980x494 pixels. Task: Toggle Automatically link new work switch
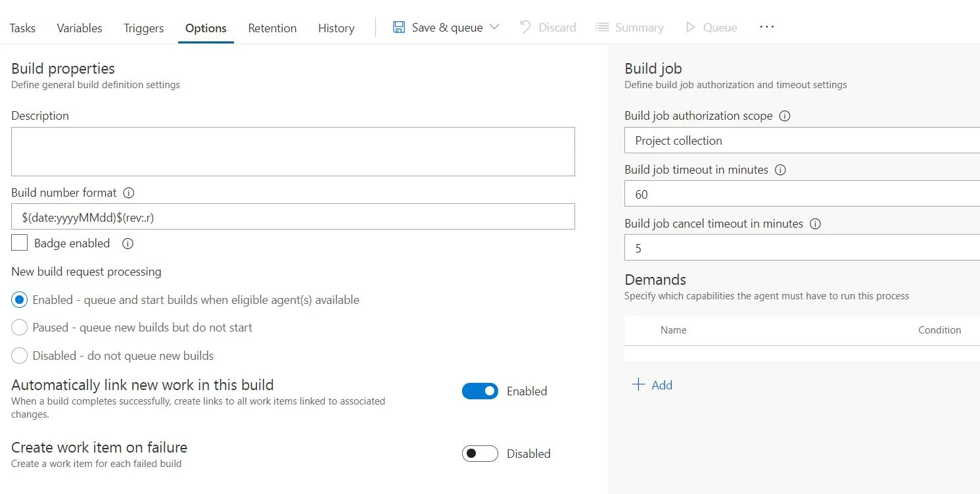point(480,391)
